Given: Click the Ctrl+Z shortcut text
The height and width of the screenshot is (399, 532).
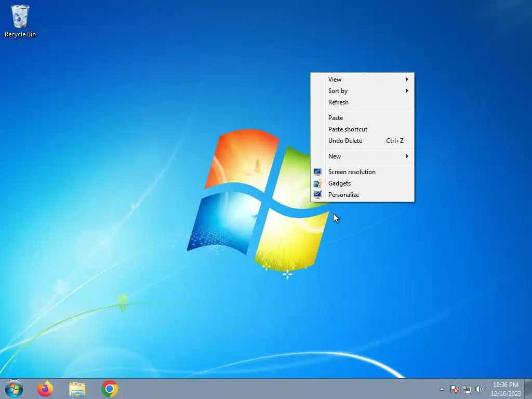Looking at the screenshot, I should (395, 140).
